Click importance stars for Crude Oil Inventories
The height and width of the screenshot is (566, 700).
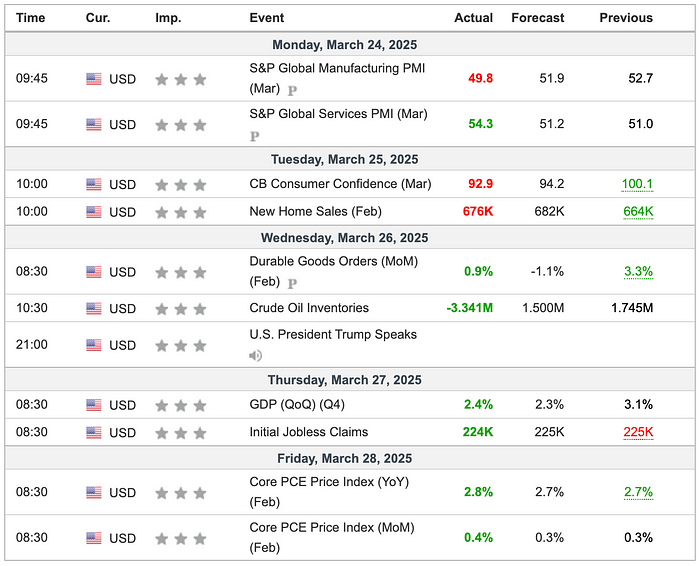tap(181, 309)
